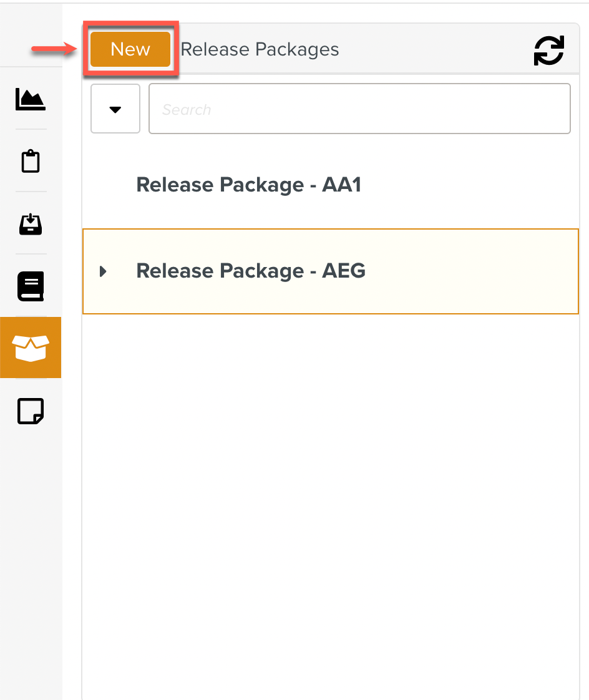Expand the Release Package - AEG row

coord(104,271)
